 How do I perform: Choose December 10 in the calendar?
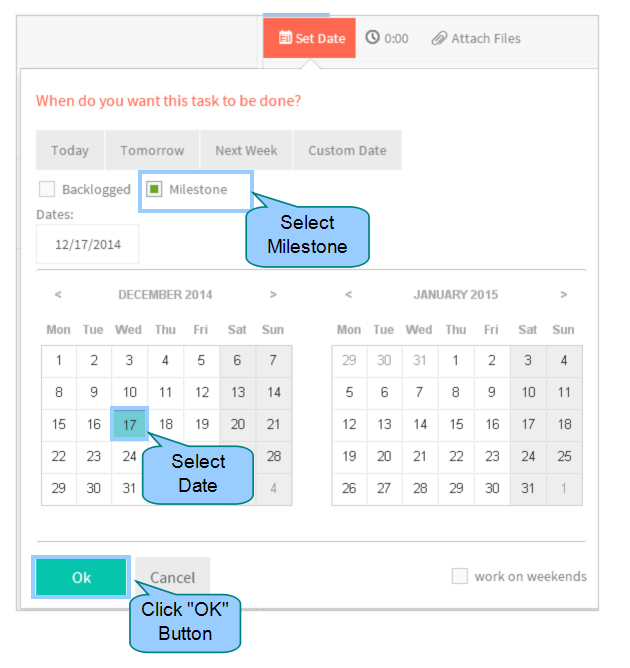pyautogui.click(x=129, y=392)
